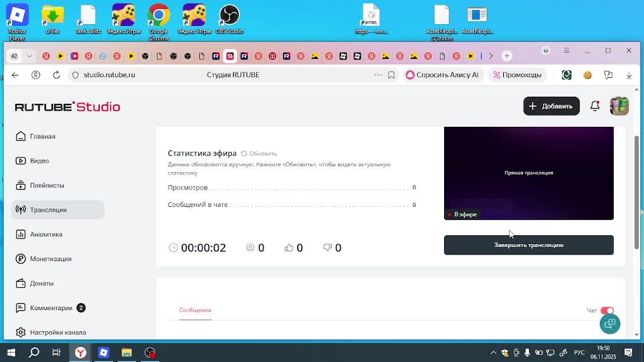Open the Windows Start menu
Screen dimensions: 644x362
(x=11, y=353)
